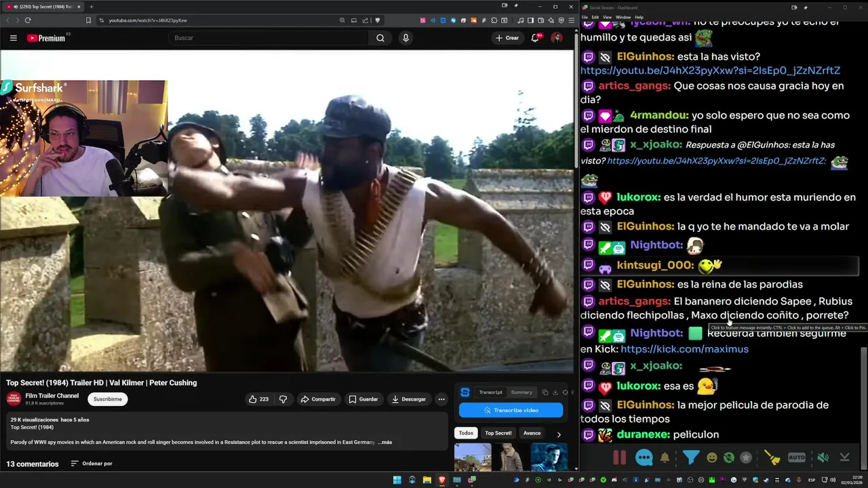Image resolution: width=868 pixels, height=488 pixels.
Task: Click the YouTube Premium logo
Action: [x=46, y=38]
